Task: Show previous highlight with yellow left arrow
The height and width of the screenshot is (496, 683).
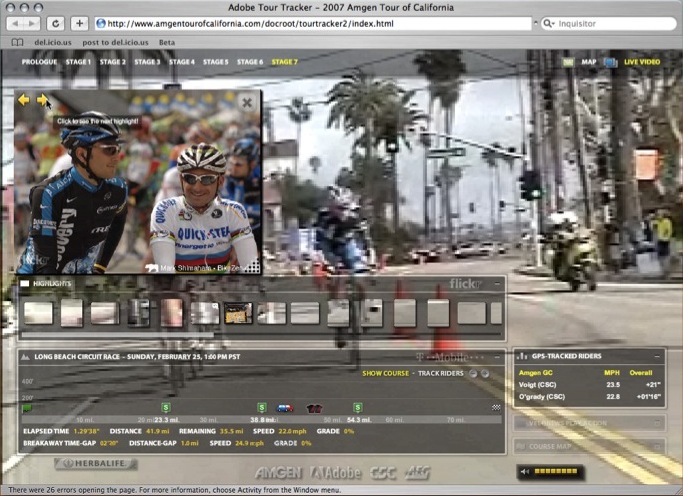Action: (24, 100)
